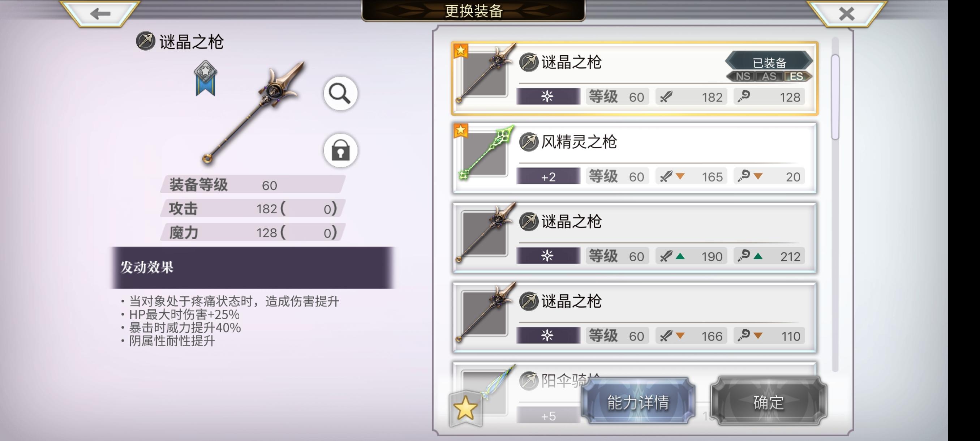Toggle the padlock lock icon
980x441 pixels.
[340, 150]
